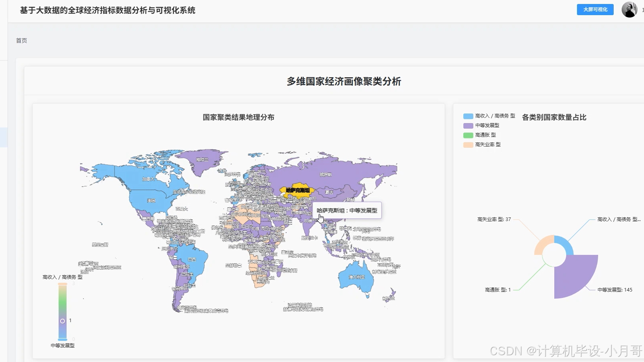
Task: Click the blue 高收入 pie slice
Action: [566, 243]
